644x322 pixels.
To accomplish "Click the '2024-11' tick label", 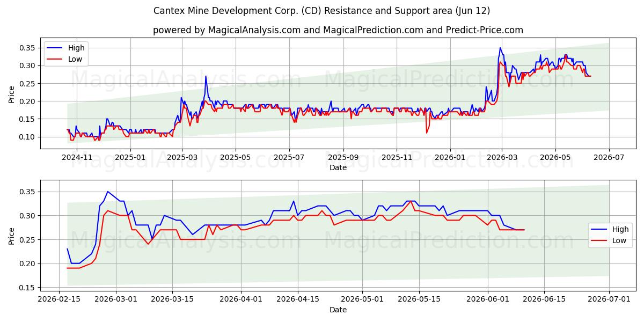I will point(77,157).
